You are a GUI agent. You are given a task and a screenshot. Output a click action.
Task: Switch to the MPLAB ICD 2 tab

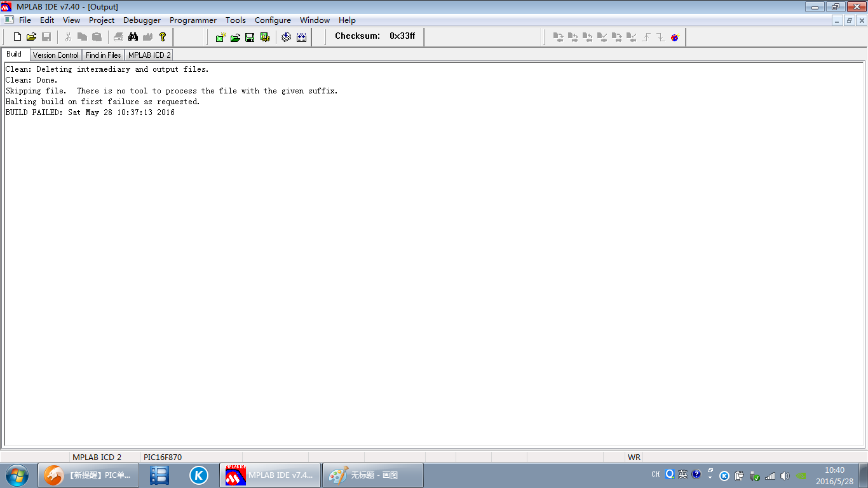[x=149, y=55]
